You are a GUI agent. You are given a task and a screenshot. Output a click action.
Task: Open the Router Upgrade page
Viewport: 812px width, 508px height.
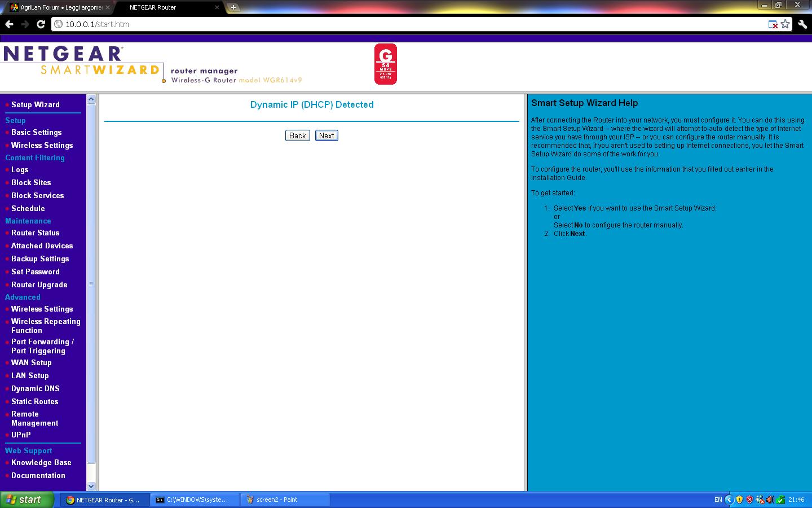point(39,284)
